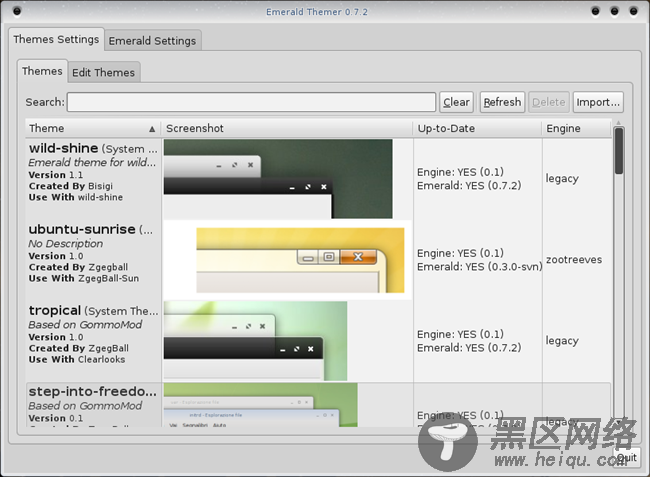Open the Edit Themes sub-tab
650x477 pixels.
pyautogui.click(x=103, y=73)
